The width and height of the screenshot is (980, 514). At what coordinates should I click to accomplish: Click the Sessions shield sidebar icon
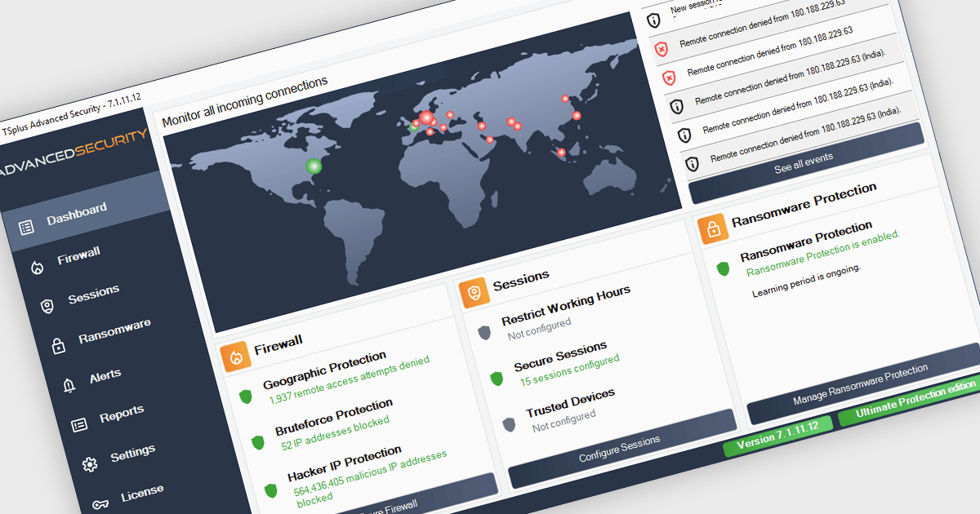tap(48, 306)
